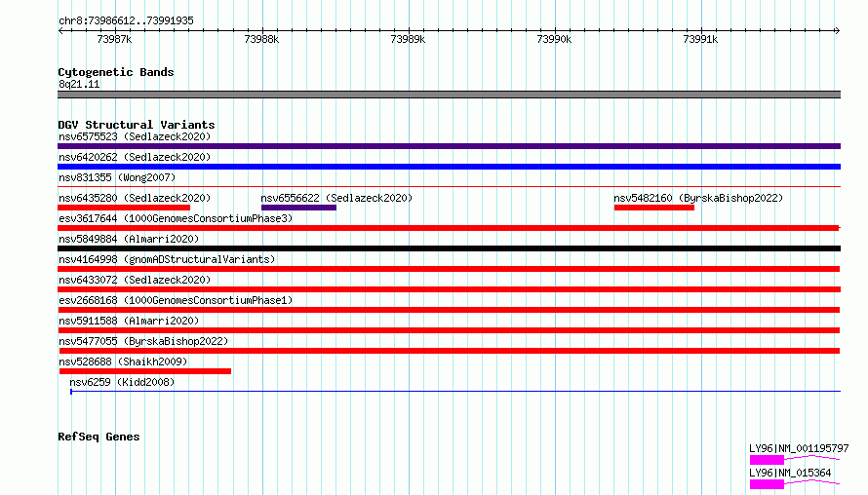Click the 73988k ruler tick label
Screen dimensions: 868x495
coord(261,39)
